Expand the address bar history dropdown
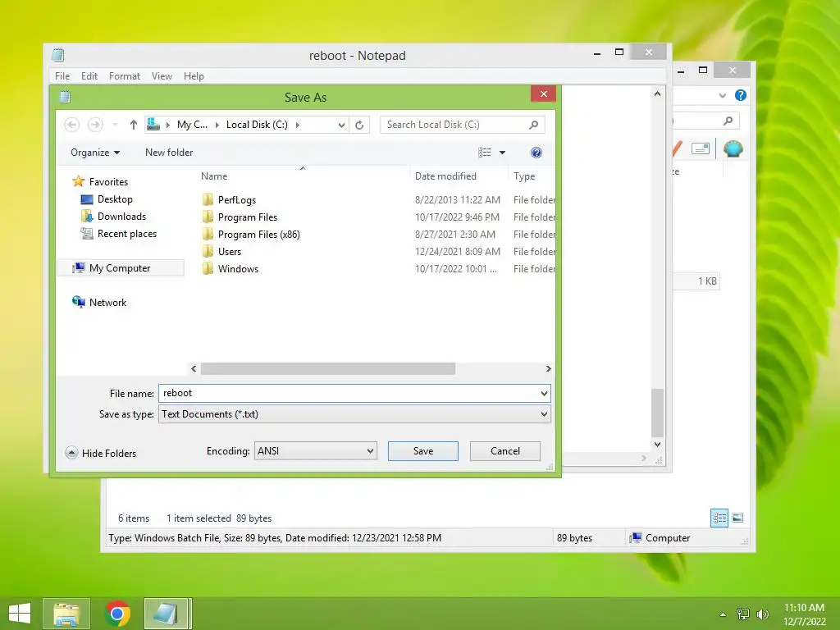This screenshot has height=630, width=840. tap(341, 125)
